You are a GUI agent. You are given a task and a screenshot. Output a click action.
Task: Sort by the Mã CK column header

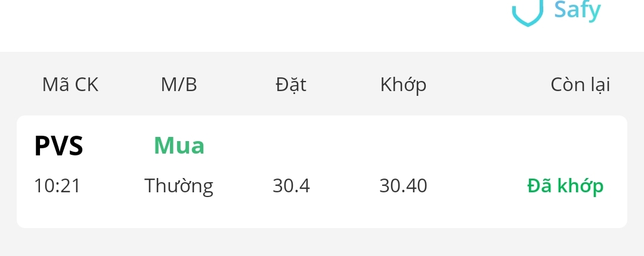(70, 85)
